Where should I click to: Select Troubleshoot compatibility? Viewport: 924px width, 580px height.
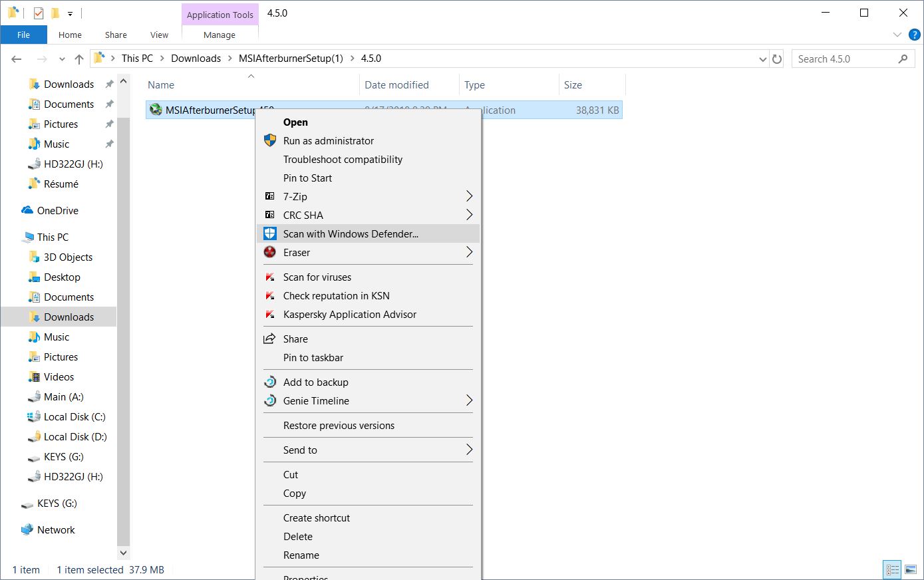[343, 159]
